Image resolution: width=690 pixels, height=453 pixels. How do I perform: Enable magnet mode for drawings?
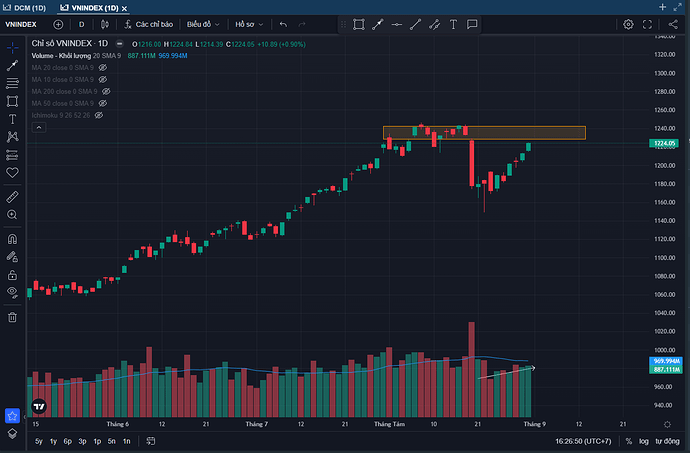pos(13,239)
